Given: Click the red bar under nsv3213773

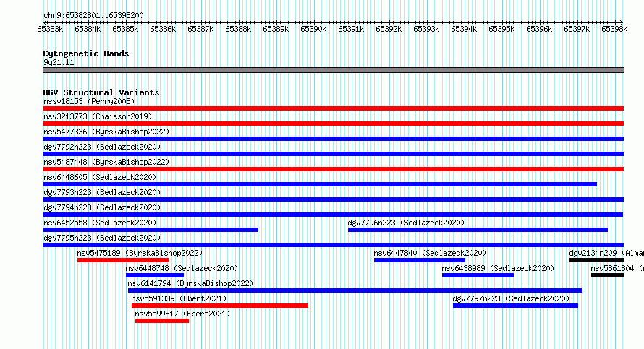Looking at the screenshot, I should pos(333,124).
